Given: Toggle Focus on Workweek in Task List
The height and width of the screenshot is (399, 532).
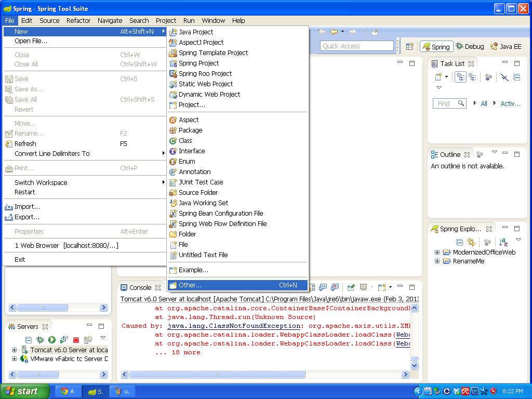Looking at the screenshot, I should pyautogui.click(x=488, y=77).
